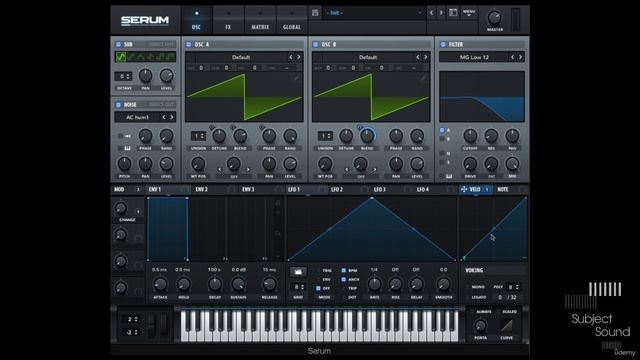640x360 pixels.
Task: Click the portamento CURVE shape box
Action: pos(507,325)
